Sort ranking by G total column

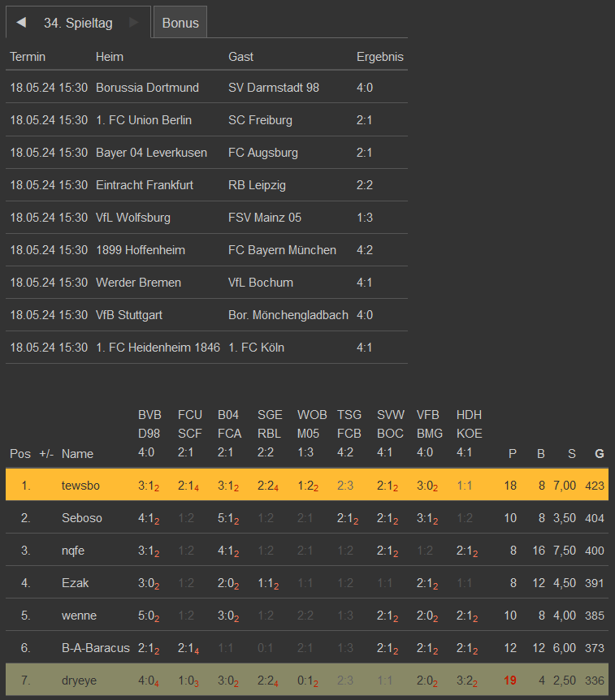[600, 454]
